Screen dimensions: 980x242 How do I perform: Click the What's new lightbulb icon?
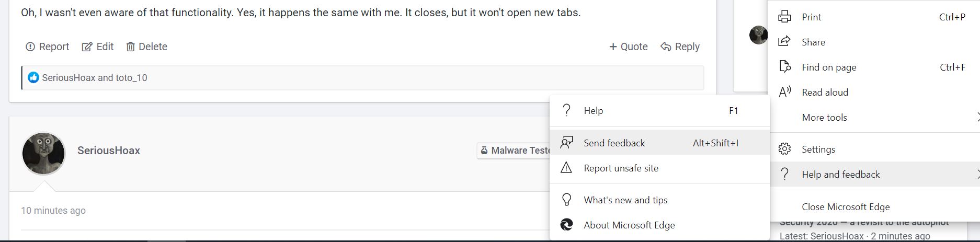pos(566,200)
